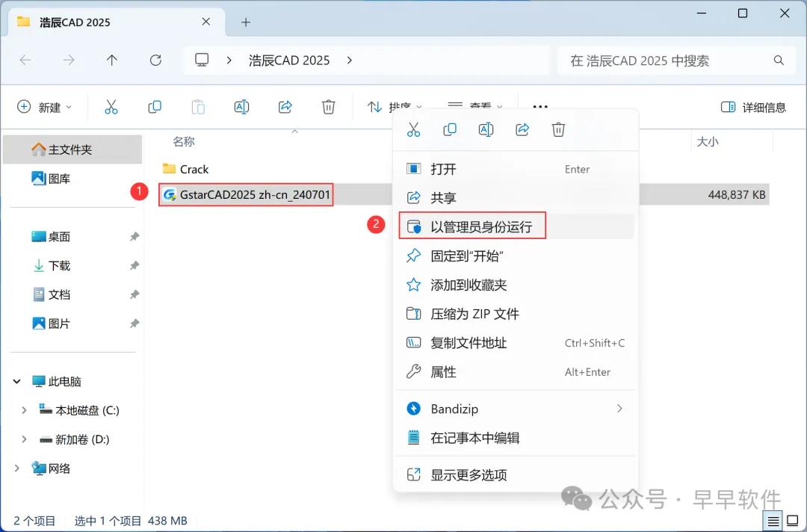The height and width of the screenshot is (532, 807).
Task: Click the share icon in the Explorer toolbar
Action: click(285, 107)
